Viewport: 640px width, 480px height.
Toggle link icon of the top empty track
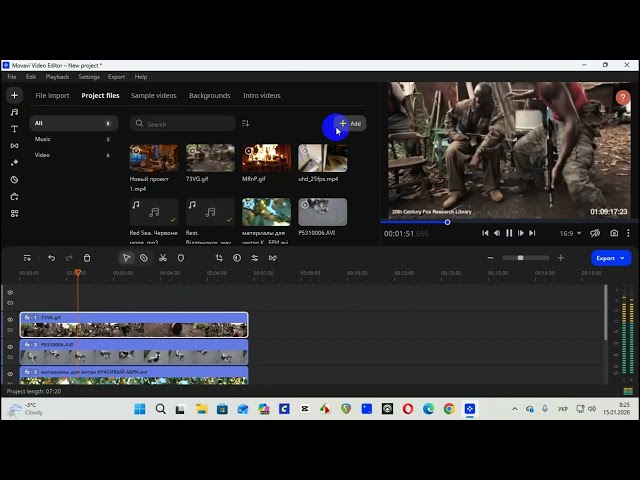(x=10, y=303)
